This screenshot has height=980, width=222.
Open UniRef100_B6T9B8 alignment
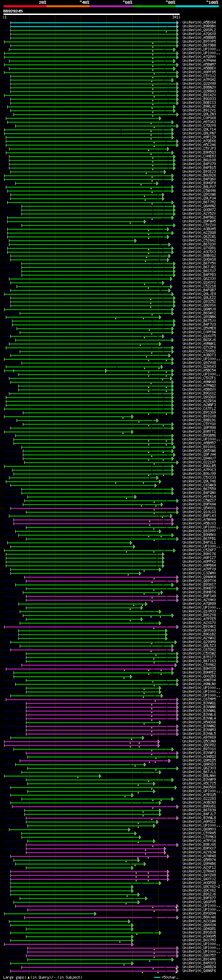pyautogui.click(x=199, y=45)
